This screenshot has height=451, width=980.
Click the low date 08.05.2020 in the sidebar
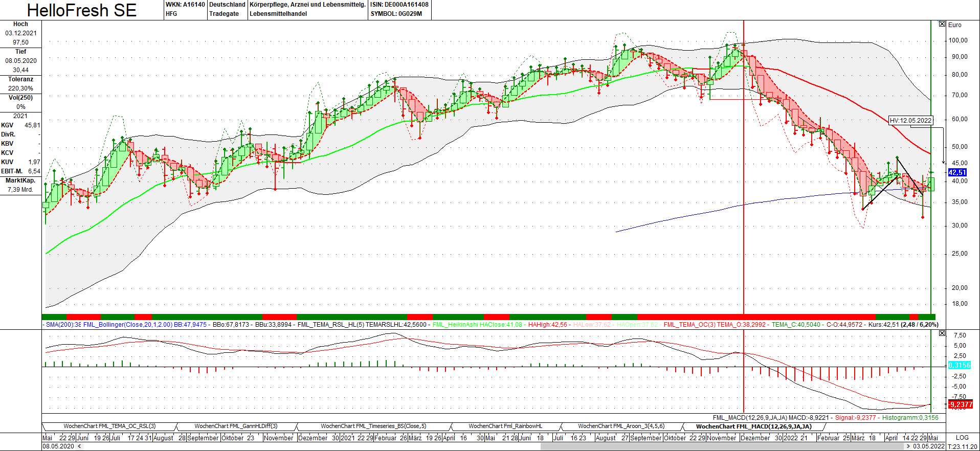click(x=21, y=61)
